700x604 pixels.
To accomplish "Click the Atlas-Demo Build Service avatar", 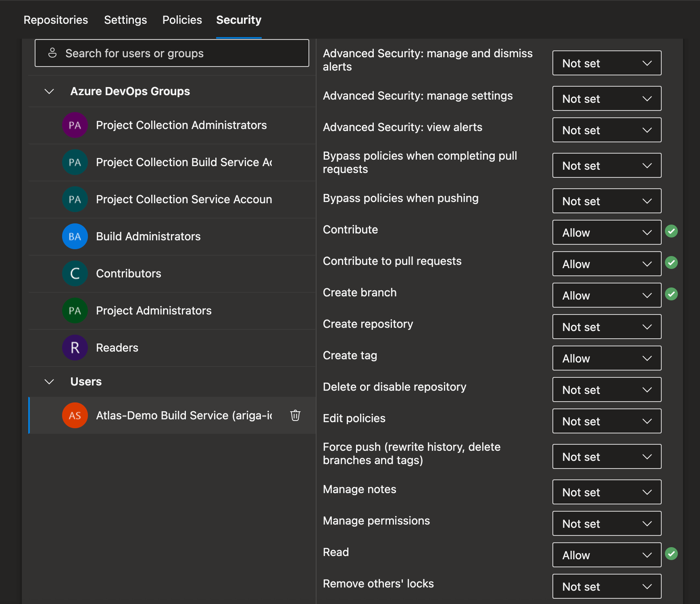I will [75, 415].
